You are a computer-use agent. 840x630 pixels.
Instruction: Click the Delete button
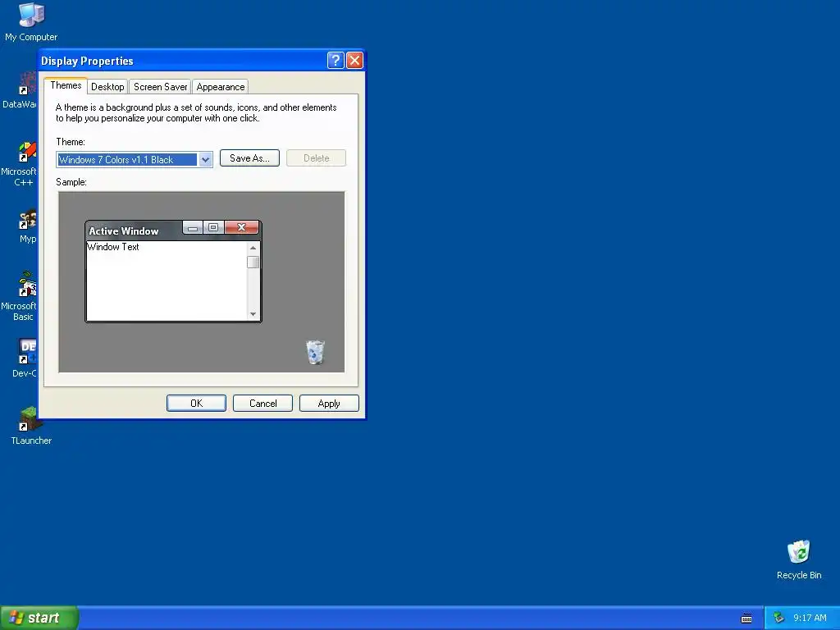click(316, 158)
